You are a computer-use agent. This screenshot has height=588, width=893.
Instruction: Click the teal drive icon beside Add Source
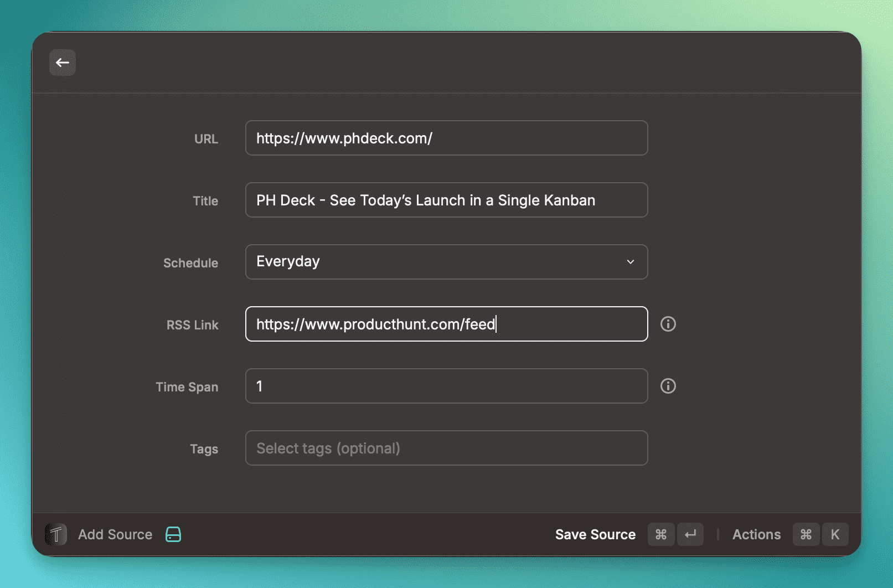coord(173,534)
